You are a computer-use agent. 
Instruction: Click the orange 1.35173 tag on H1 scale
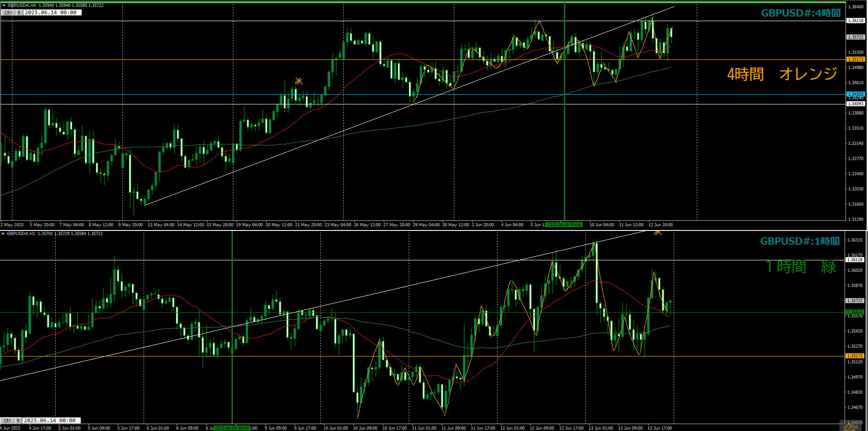pyautogui.click(x=855, y=356)
